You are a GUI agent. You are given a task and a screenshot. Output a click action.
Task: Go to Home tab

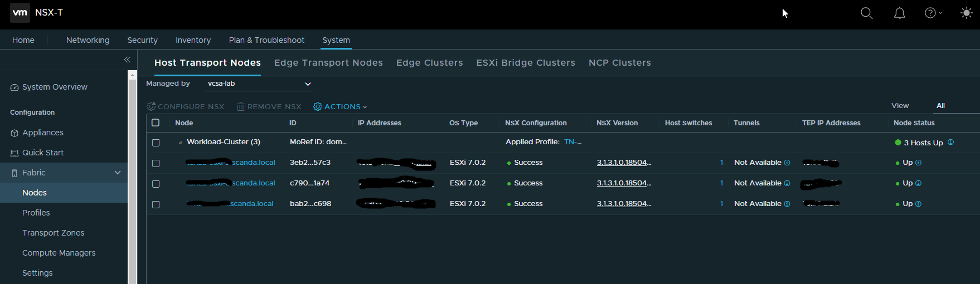click(x=23, y=40)
